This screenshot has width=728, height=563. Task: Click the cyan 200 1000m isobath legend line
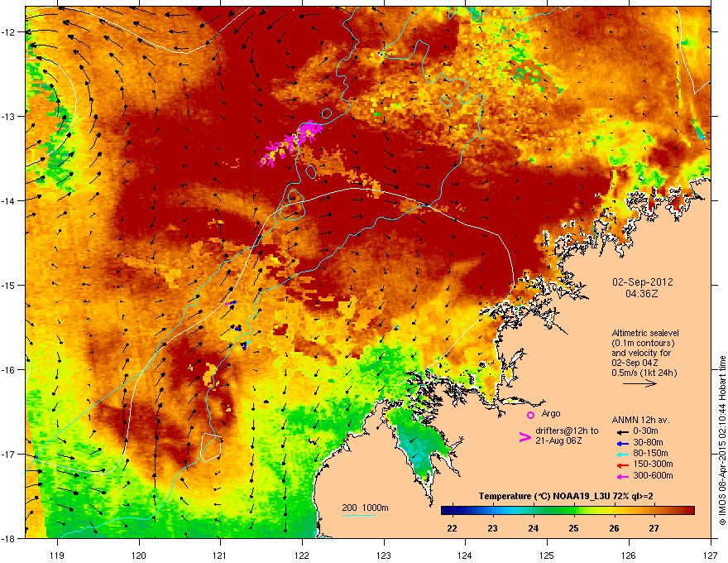[358, 515]
